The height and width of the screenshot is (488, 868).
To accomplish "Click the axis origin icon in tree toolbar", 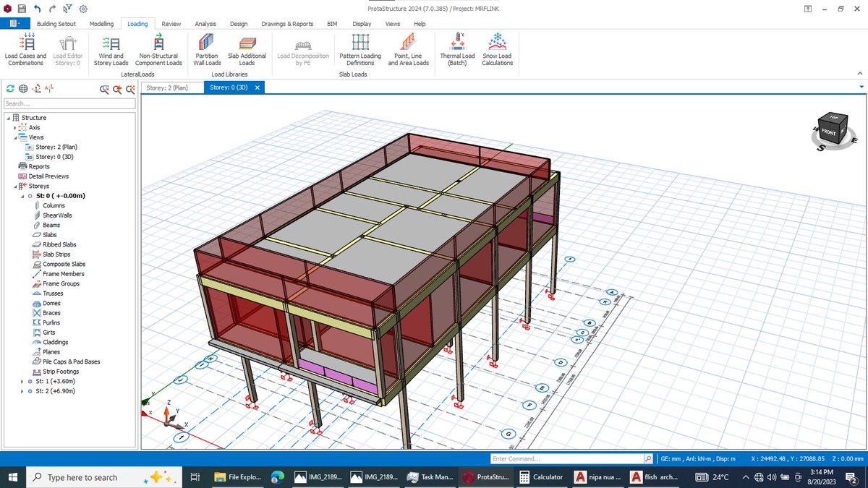I will point(36,89).
